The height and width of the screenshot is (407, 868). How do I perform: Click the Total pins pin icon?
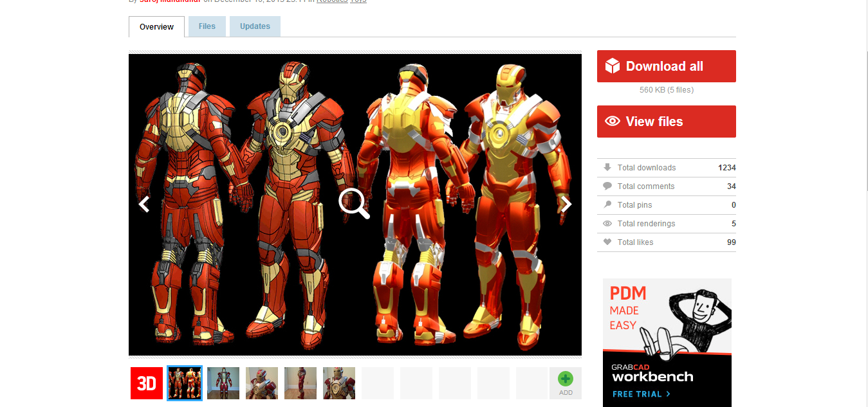pyautogui.click(x=607, y=204)
